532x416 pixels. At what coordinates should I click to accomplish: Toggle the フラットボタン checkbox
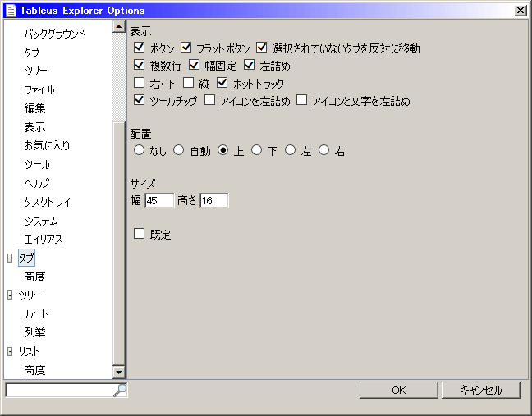186,48
